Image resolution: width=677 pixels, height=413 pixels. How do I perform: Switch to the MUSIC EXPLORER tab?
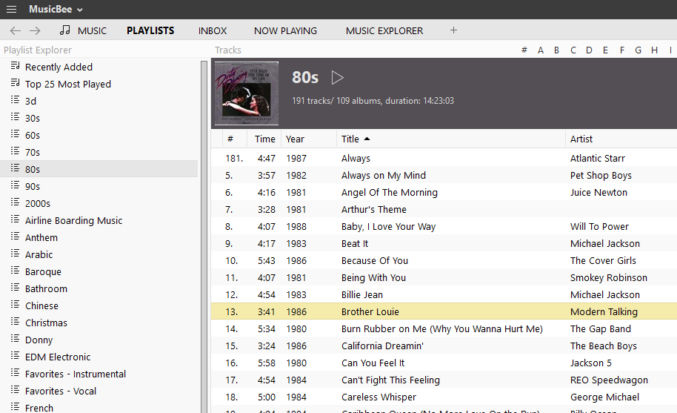(x=384, y=31)
